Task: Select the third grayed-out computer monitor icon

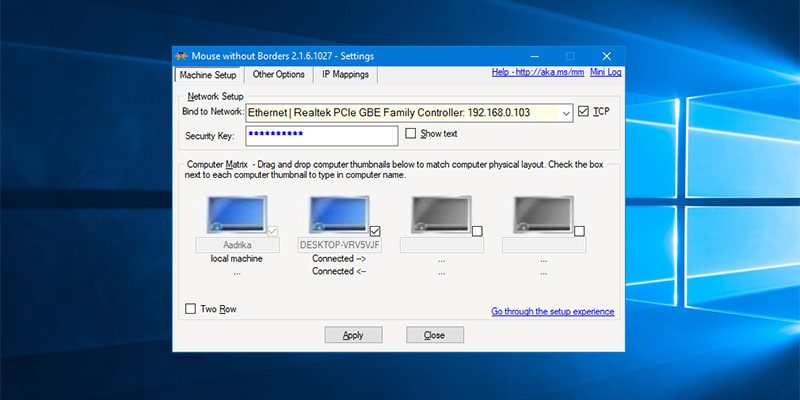Action: tap(440, 213)
